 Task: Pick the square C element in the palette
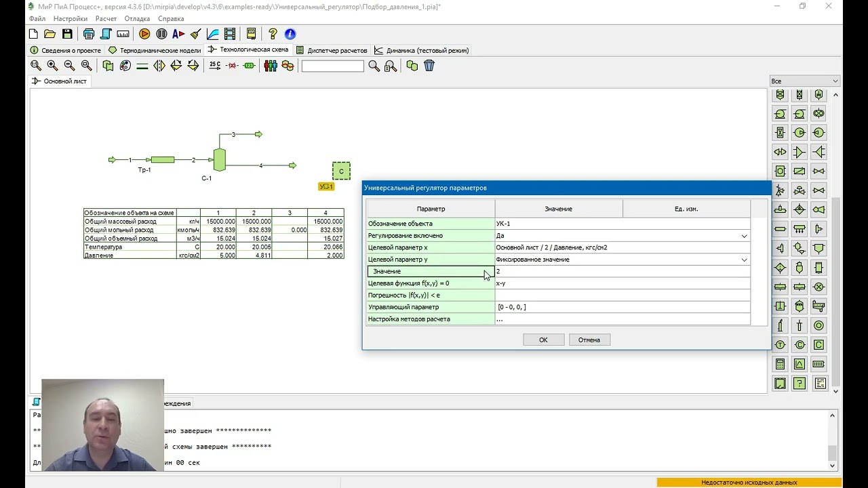pos(819,345)
